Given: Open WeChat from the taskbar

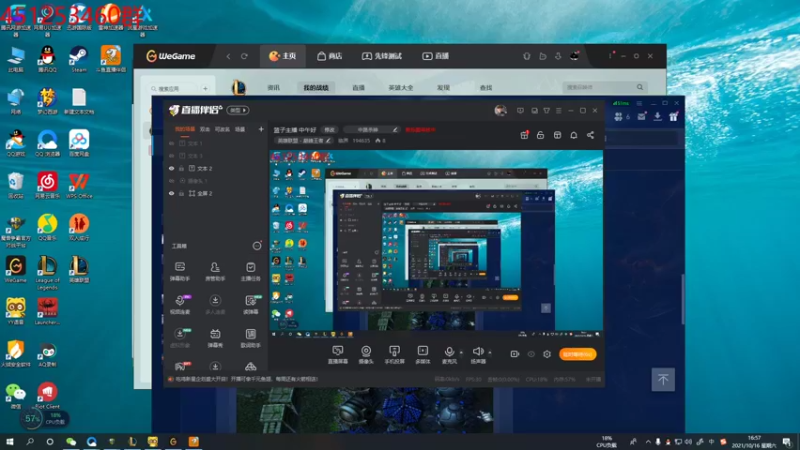Looking at the screenshot, I should pos(71,441).
